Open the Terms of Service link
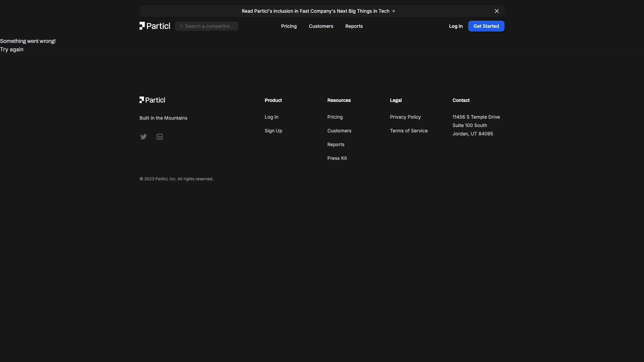 (x=409, y=131)
